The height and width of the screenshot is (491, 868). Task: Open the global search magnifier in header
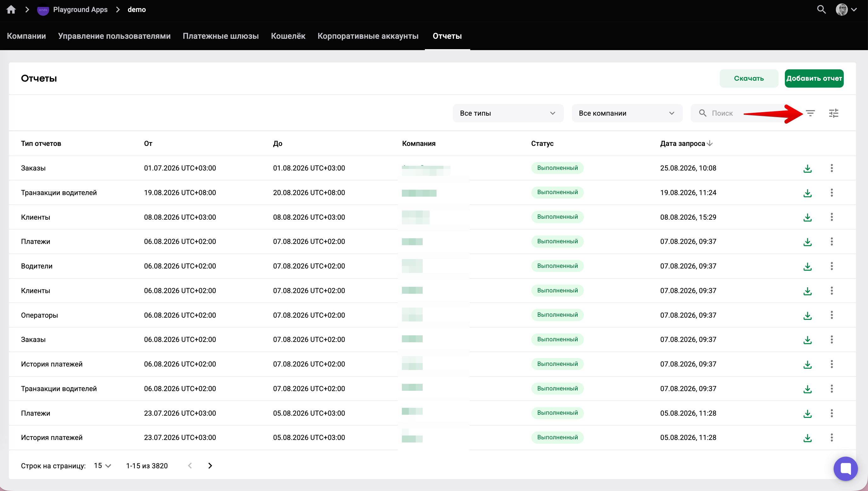pyautogui.click(x=821, y=9)
